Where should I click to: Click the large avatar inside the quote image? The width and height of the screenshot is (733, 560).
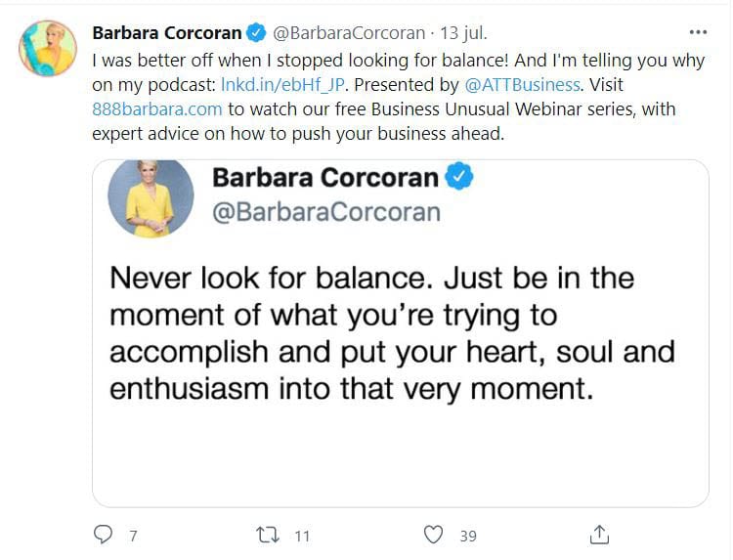click(x=151, y=196)
